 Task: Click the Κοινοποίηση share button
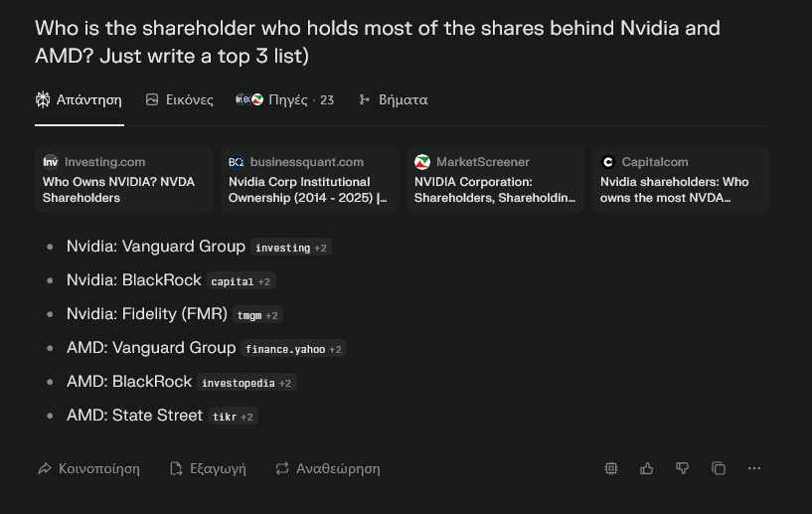pyautogui.click(x=88, y=468)
